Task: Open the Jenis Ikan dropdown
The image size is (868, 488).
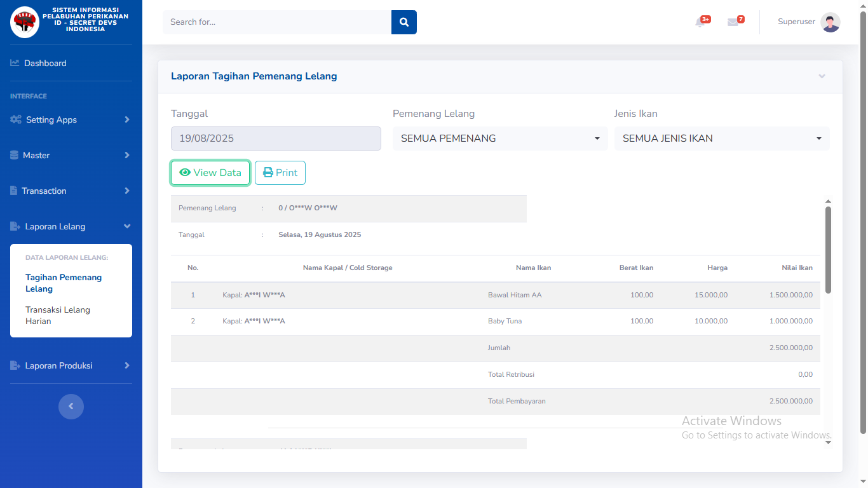Action: (721, 139)
